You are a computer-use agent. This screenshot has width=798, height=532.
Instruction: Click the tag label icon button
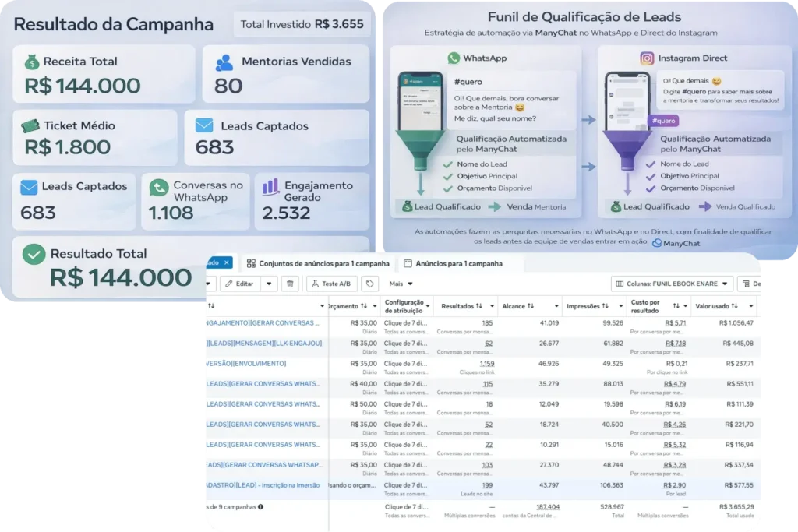point(370,284)
